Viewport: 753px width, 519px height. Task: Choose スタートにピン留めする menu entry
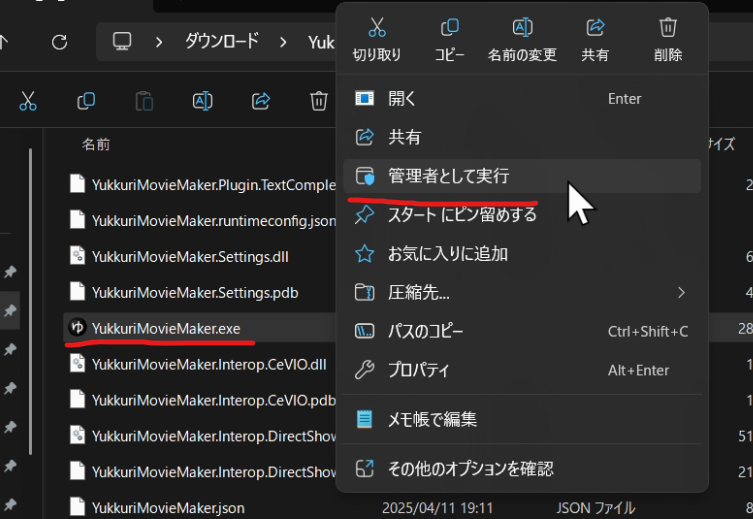[x=522, y=215]
